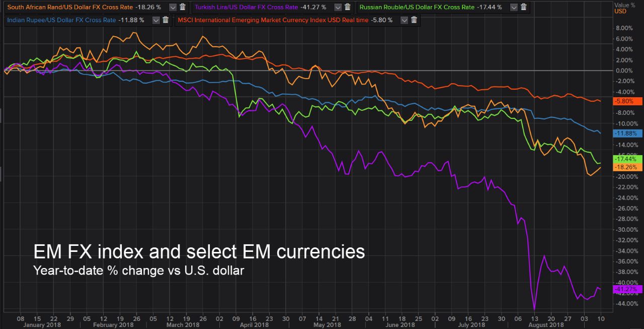Click the 'June 2018' month label
Image resolution: width=644 pixels, height=329 pixels.
coord(400,325)
